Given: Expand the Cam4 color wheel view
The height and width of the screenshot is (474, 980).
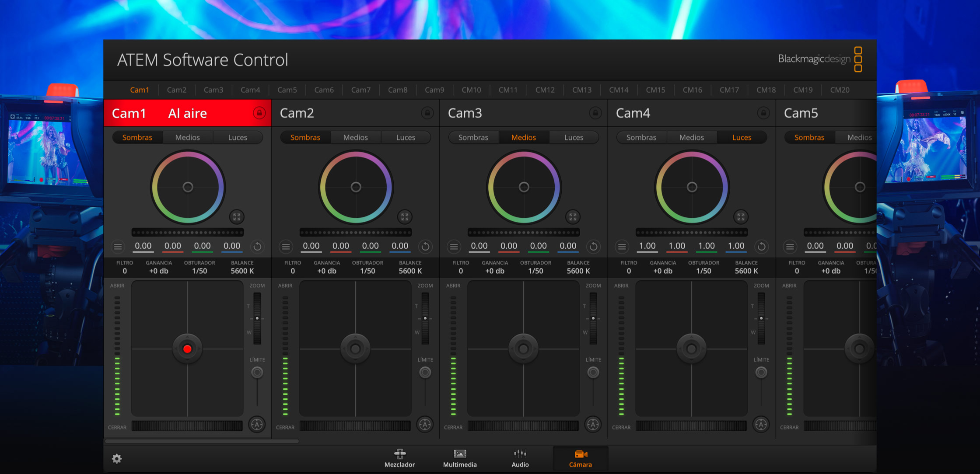Looking at the screenshot, I should pyautogui.click(x=741, y=216).
